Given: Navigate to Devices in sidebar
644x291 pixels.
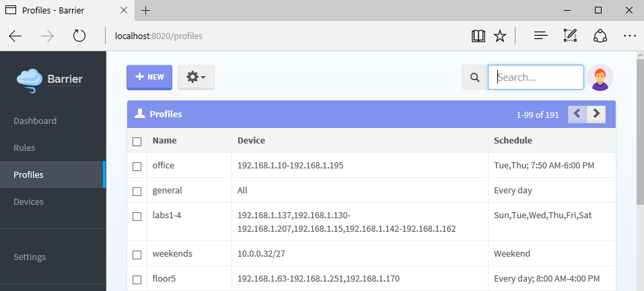Looking at the screenshot, I should (28, 202).
